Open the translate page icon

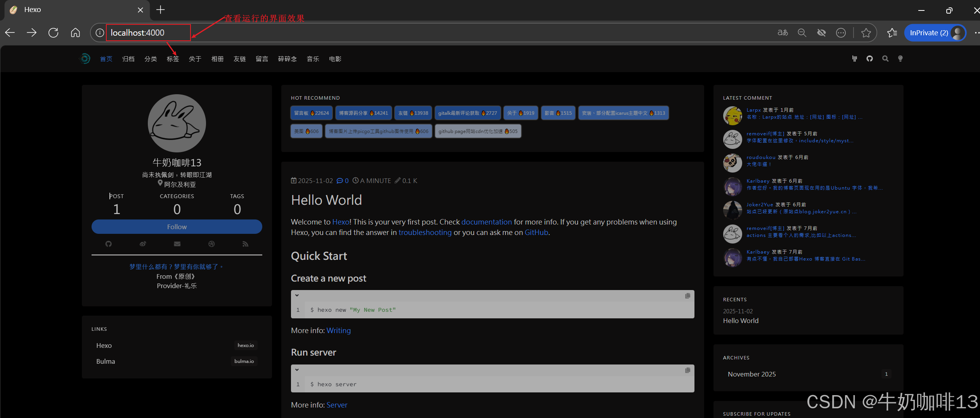(783, 33)
